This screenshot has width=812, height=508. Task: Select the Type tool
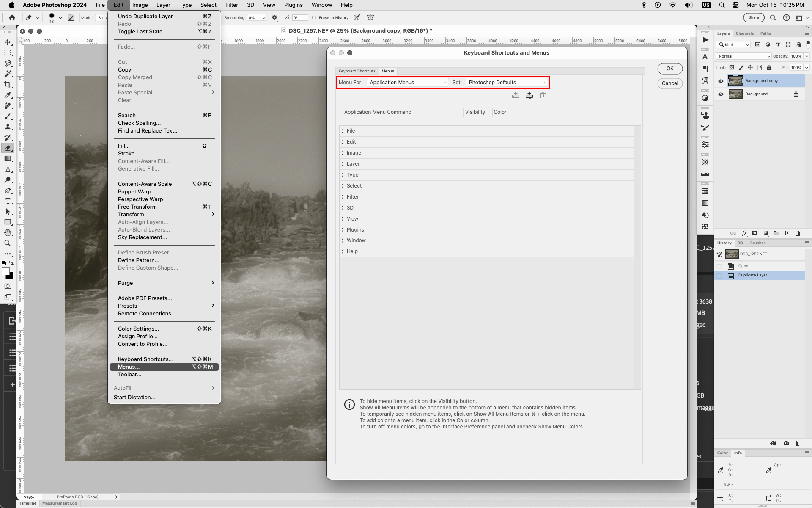(8, 201)
